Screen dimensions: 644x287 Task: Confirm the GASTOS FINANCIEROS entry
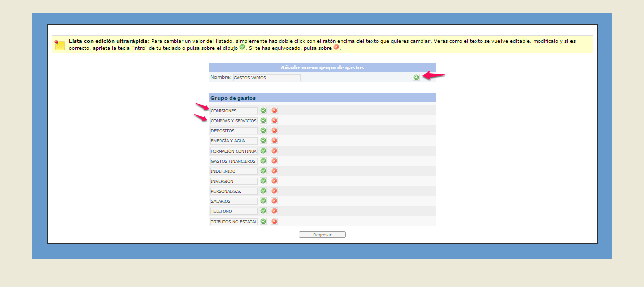(x=263, y=161)
